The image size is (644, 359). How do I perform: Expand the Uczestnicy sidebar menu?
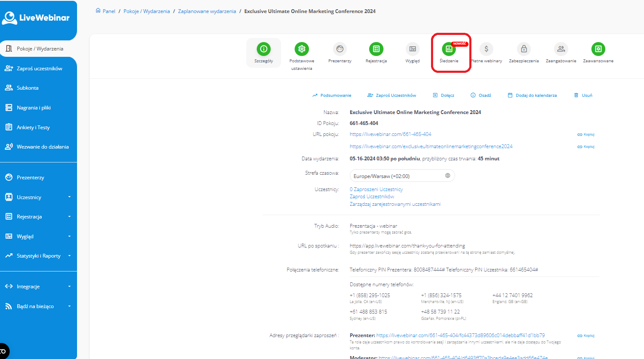click(x=38, y=197)
